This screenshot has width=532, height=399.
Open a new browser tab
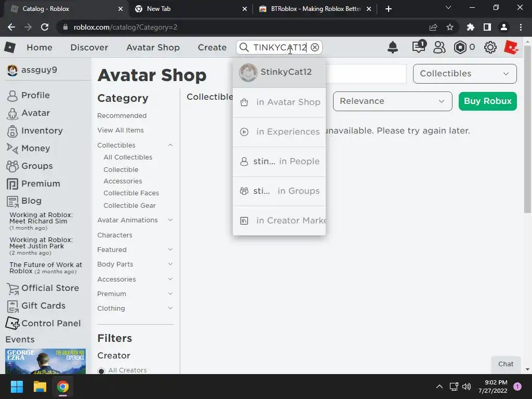(x=389, y=9)
